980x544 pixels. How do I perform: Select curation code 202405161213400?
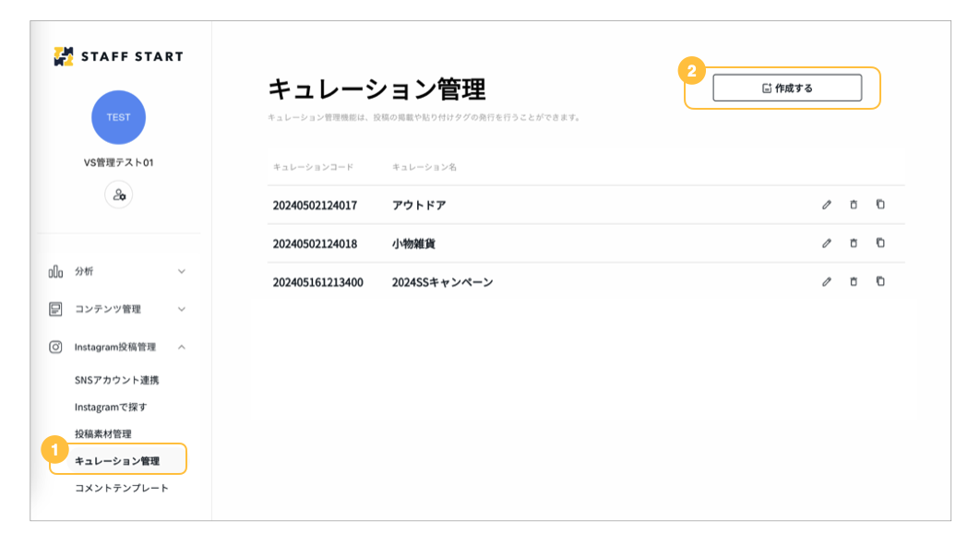click(317, 283)
